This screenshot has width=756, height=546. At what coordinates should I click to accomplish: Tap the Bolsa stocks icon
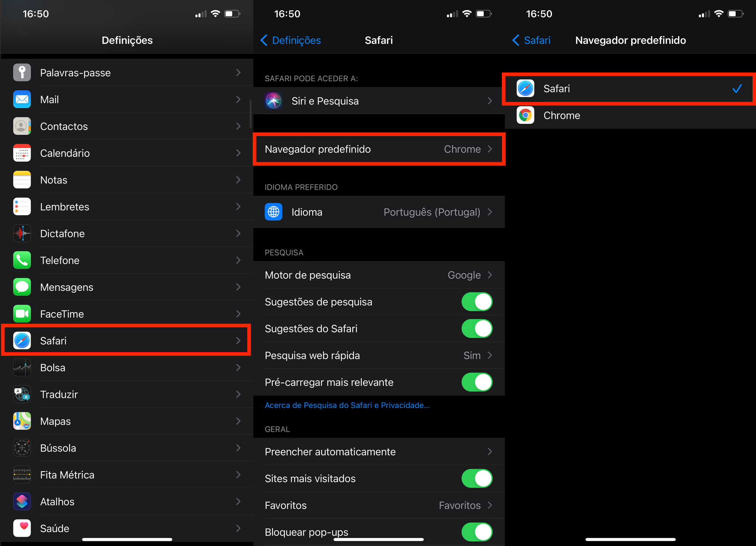click(x=22, y=368)
